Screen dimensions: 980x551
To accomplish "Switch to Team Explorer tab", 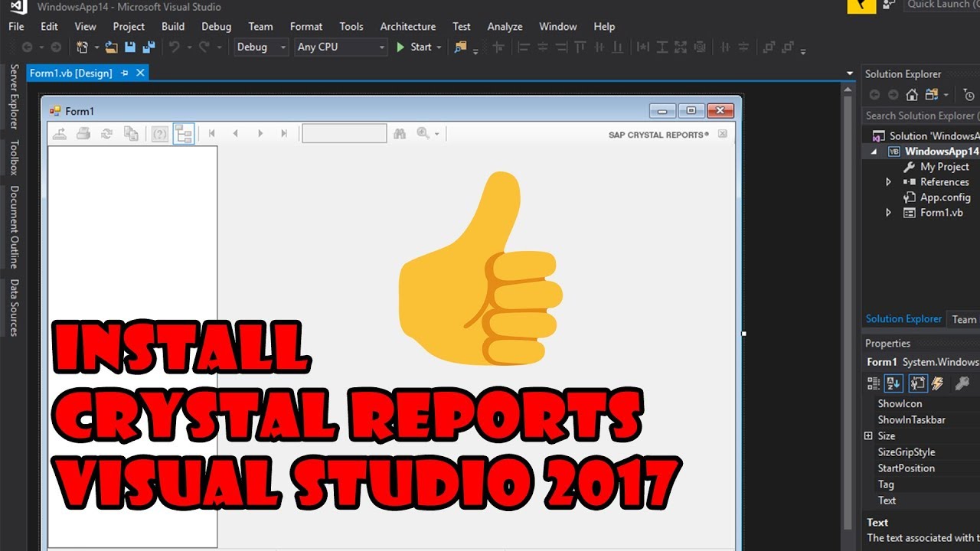I will pyautogui.click(x=965, y=320).
